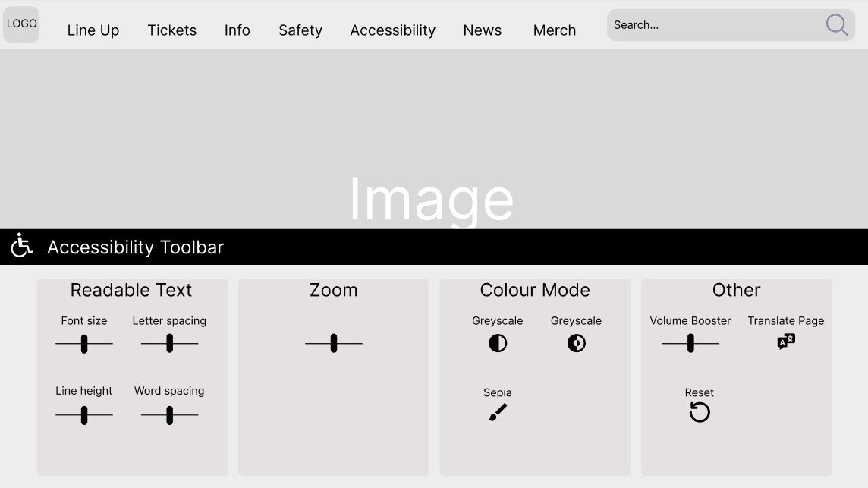Viewport: 868px width, 488px height.
Task: Open the Line Up menu item
Action: point(93,30)
